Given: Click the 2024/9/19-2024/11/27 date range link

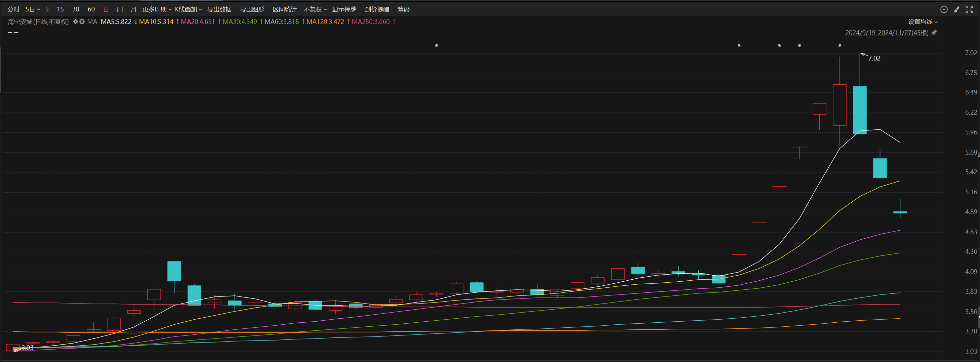Looking at the screenshot, I should (x=887, y=33).
